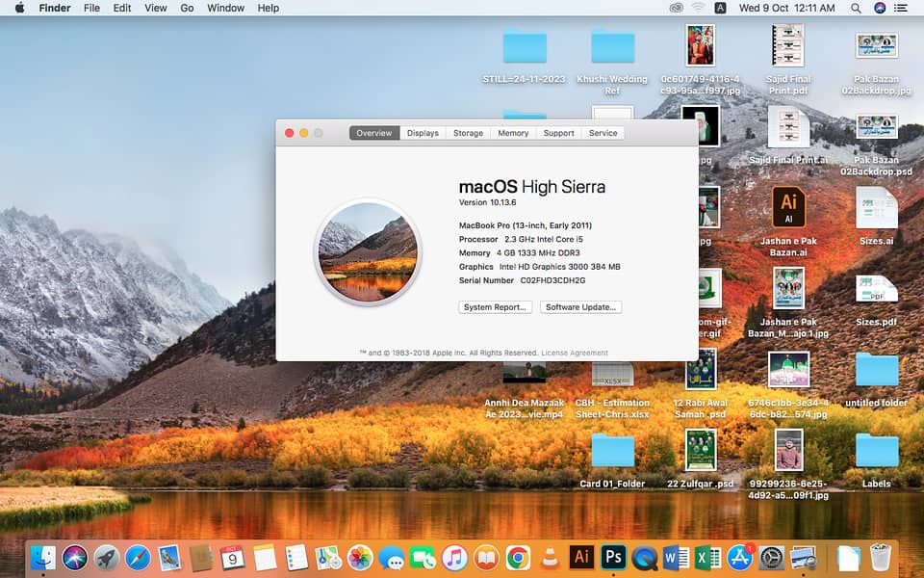Viewport: 924px width, 578px height.
Task: Open Adobe Illustrator from the dock
Action: [581, 557]
